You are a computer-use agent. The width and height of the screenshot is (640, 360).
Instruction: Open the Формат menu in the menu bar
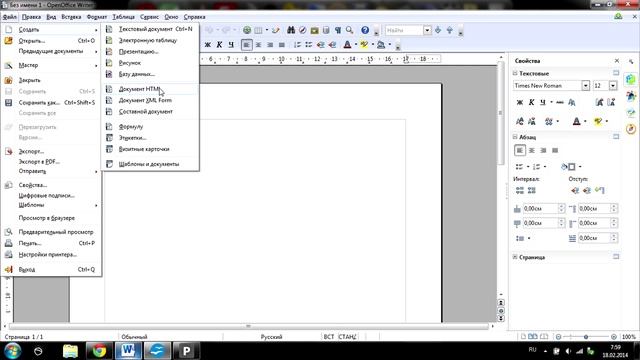pyautogui.click(x=97, y=17)
